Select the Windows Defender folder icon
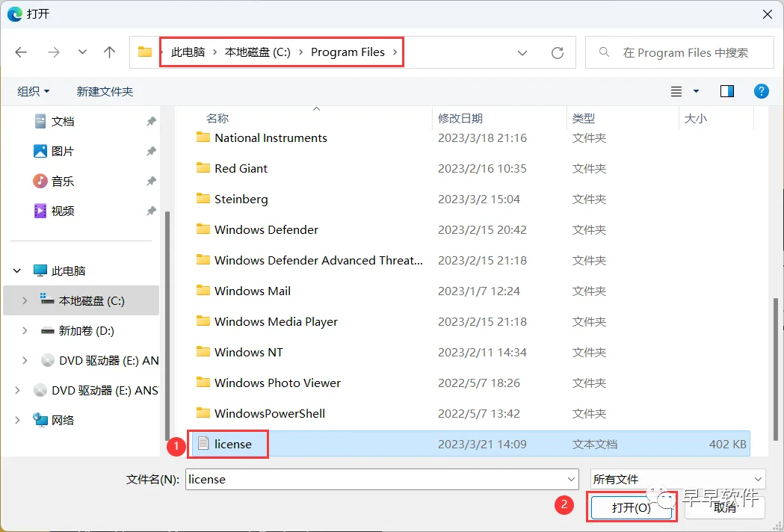Screen dimensions: 784x532 (203, 229)
